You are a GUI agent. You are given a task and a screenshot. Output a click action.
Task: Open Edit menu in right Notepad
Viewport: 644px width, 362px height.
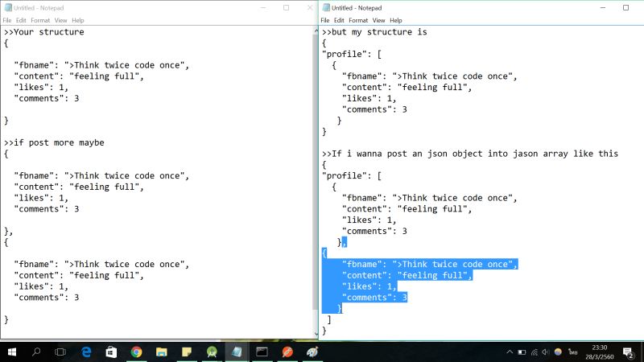coord(339,20)
